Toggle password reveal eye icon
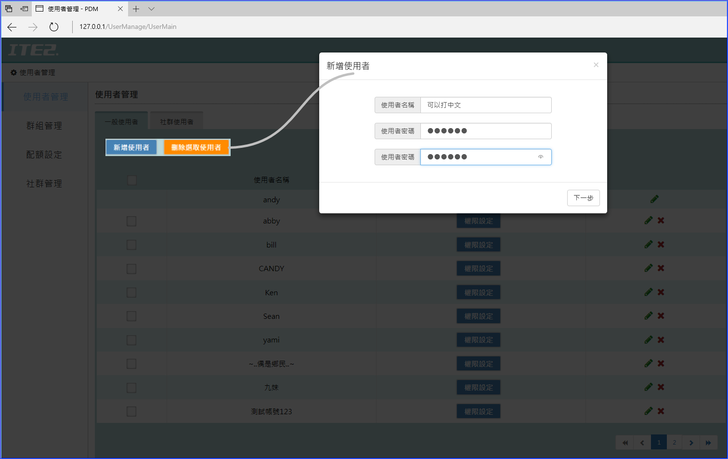 540,157
